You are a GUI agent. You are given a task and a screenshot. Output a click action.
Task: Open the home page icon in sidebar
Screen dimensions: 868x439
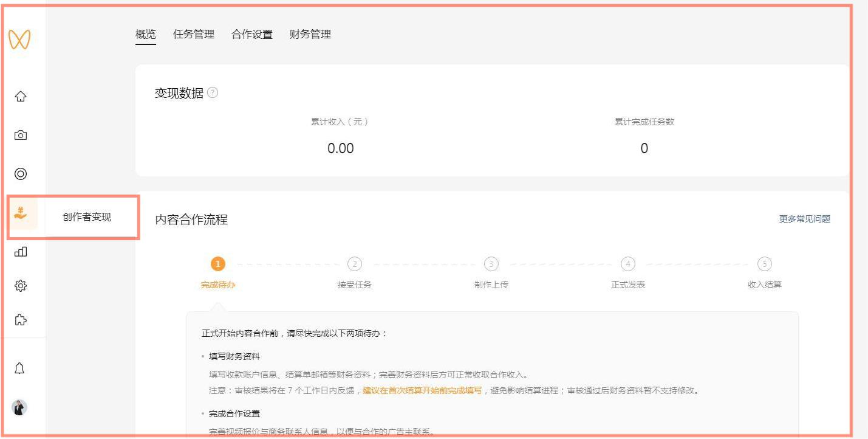click(20, 95)
